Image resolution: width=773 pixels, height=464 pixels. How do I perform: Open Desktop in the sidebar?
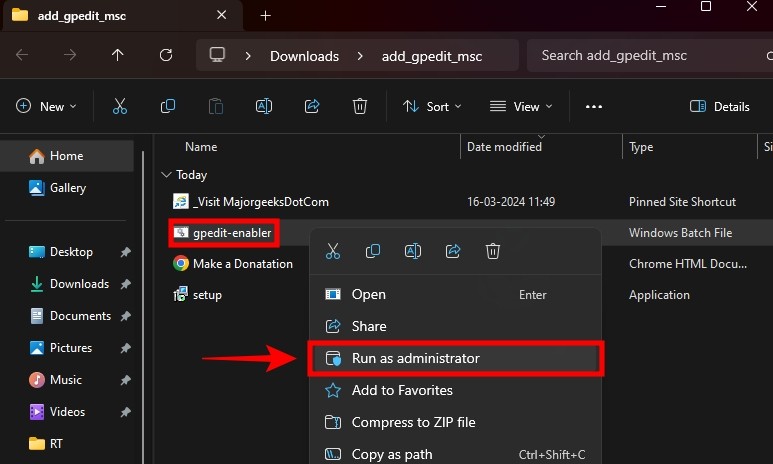(x=71, y=252)
